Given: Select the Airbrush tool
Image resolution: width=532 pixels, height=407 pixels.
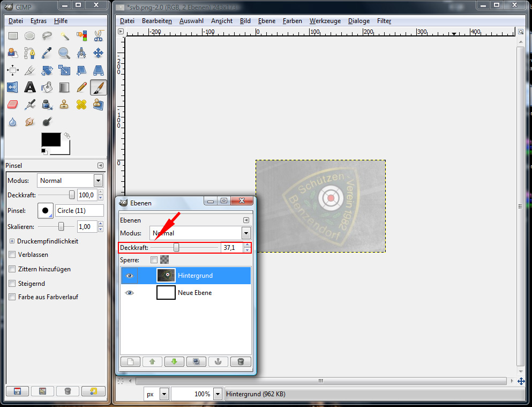Looking at the screenshot, I should point(30,105).
